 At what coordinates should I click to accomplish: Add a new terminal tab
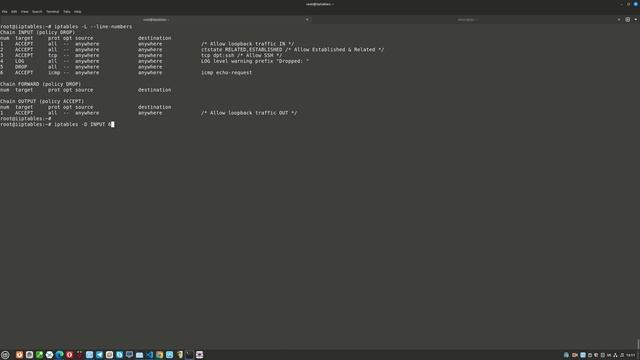tap(628, 20)
